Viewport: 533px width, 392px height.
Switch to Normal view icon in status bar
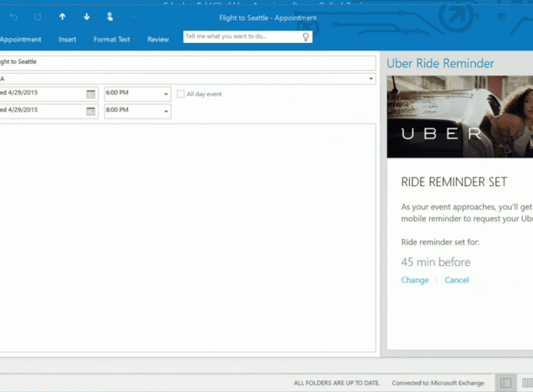(505, 383)
